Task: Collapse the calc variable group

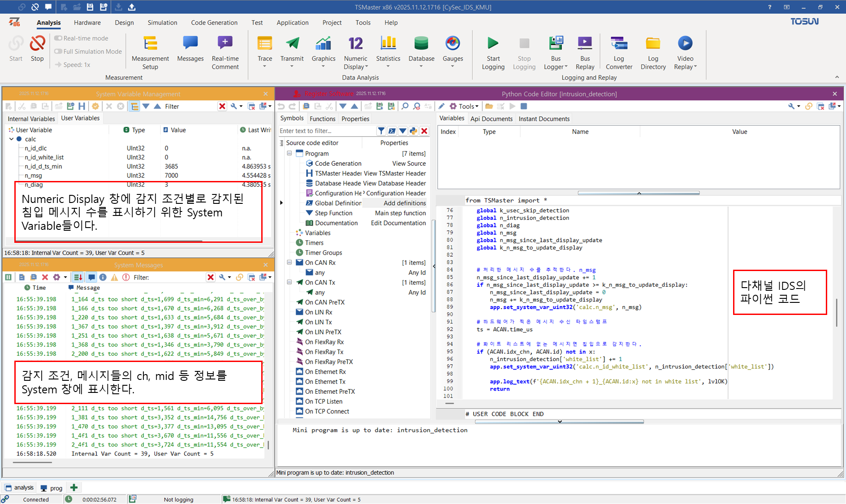Action: 12,139
